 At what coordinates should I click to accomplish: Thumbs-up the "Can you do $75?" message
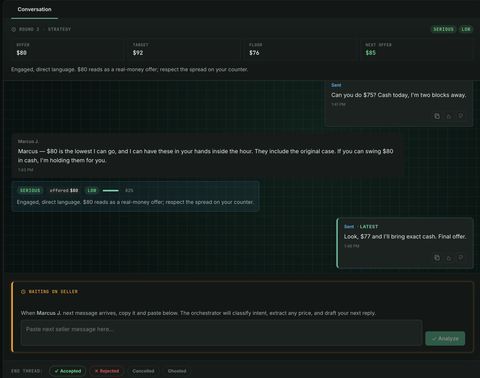(x=449, y=116)
